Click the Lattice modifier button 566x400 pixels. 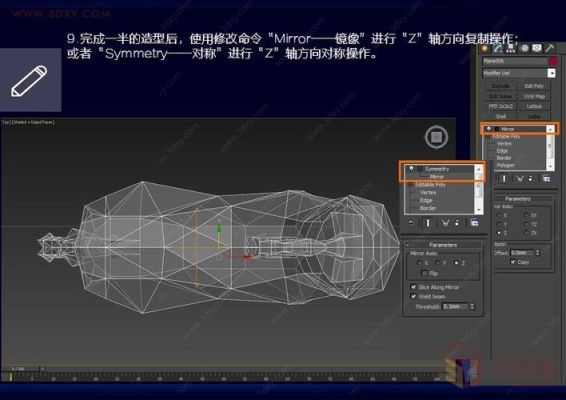(534, 106)
